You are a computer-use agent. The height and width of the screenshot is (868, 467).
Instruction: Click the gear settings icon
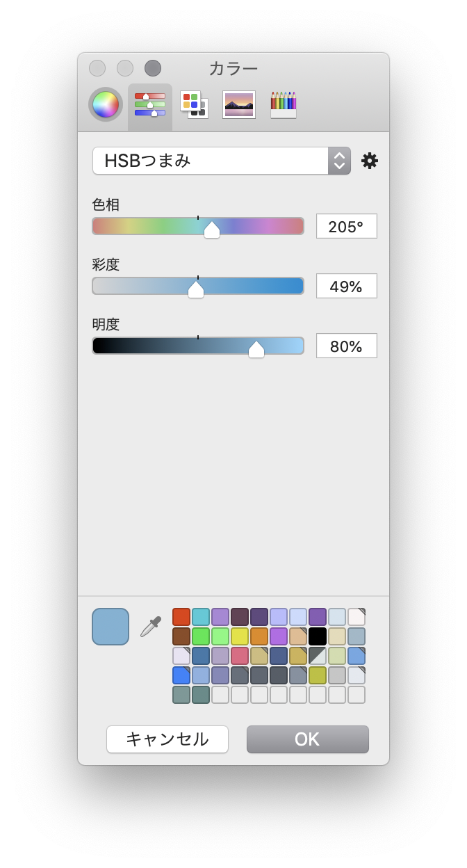pos(370,161)
